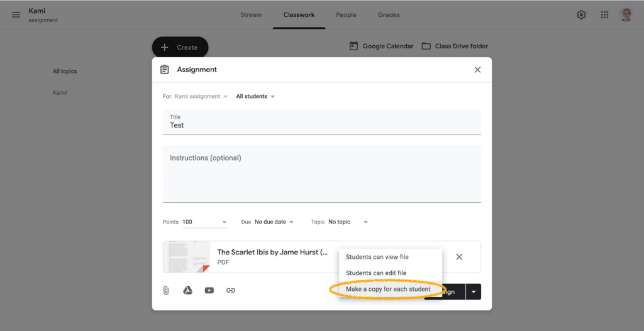Open the Assign button arrow menu
The height and width of the screenshot is (331, 644).
(474, 292)
